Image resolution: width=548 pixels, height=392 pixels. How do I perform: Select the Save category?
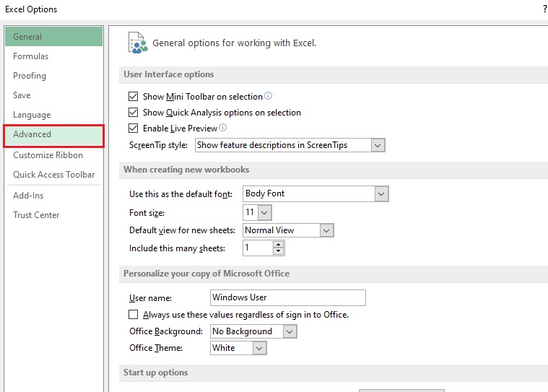(x=54, y=95)
